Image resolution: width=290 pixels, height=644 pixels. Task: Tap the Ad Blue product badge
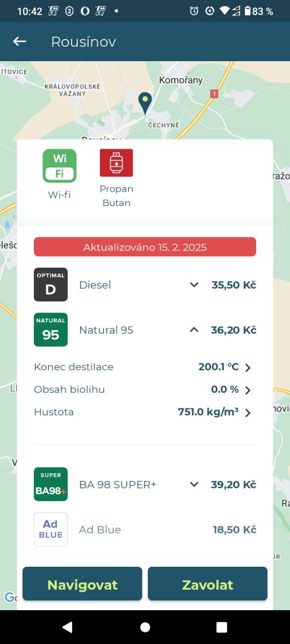click(x=50, y=529)
